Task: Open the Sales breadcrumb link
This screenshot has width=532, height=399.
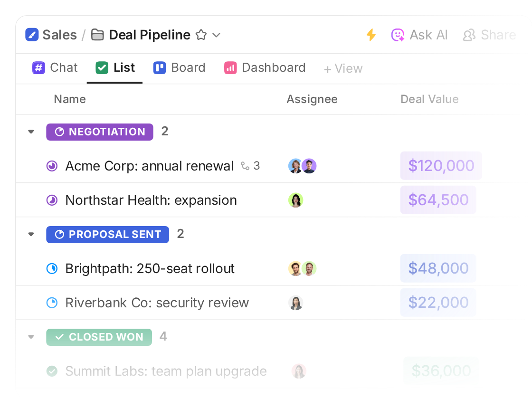Action: click(59, 35)
